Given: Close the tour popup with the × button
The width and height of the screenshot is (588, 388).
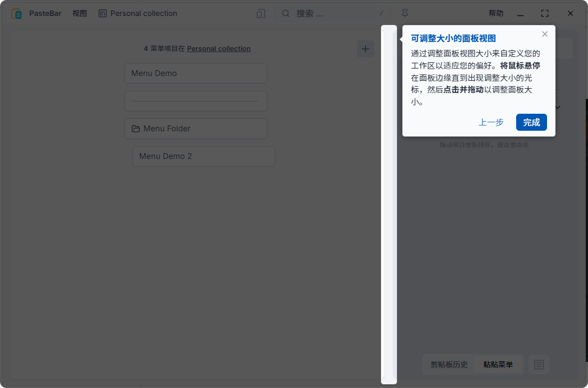Looking at the screenshot, I should click(544, 33).
